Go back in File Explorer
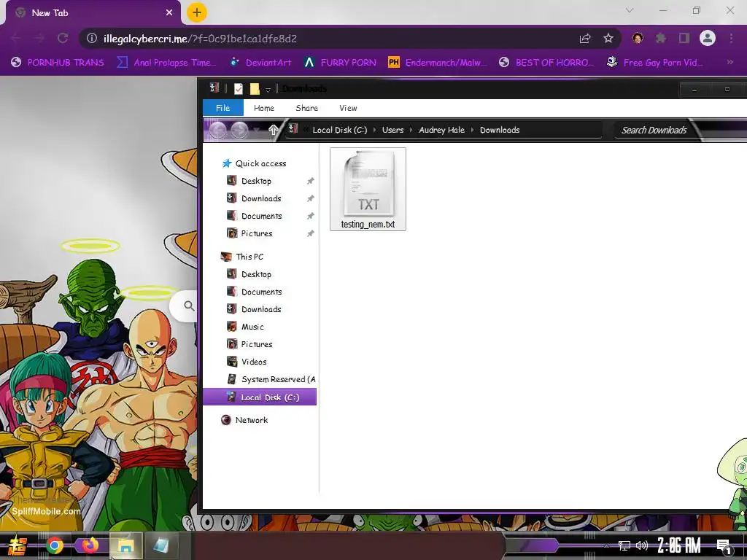Screen dimensions: 747x560 pos(217,130)
